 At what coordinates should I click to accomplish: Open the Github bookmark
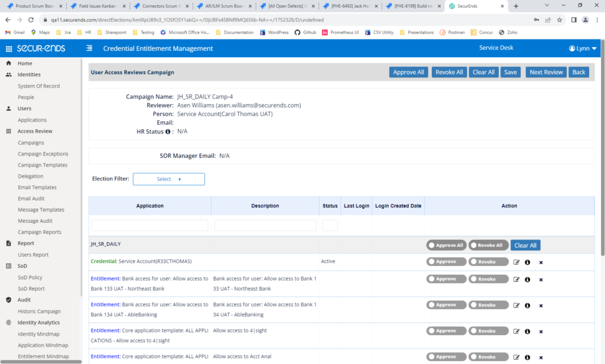point(305,32)
